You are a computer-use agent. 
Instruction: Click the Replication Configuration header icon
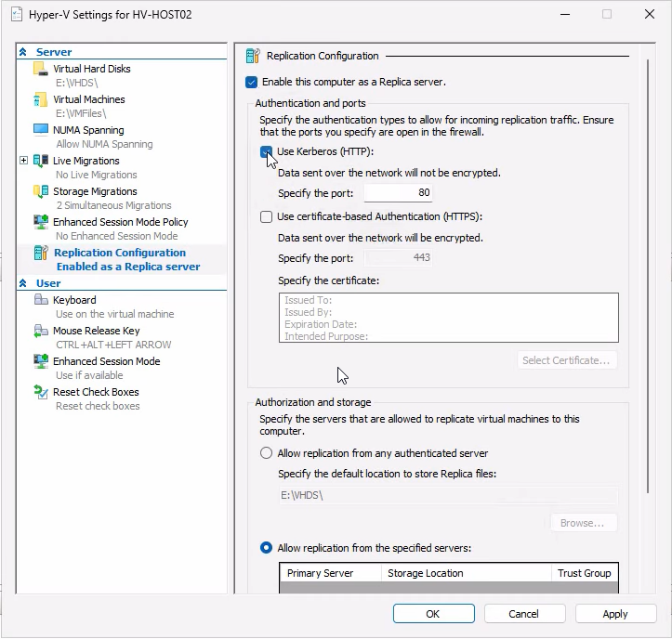(x=253, y=56)
